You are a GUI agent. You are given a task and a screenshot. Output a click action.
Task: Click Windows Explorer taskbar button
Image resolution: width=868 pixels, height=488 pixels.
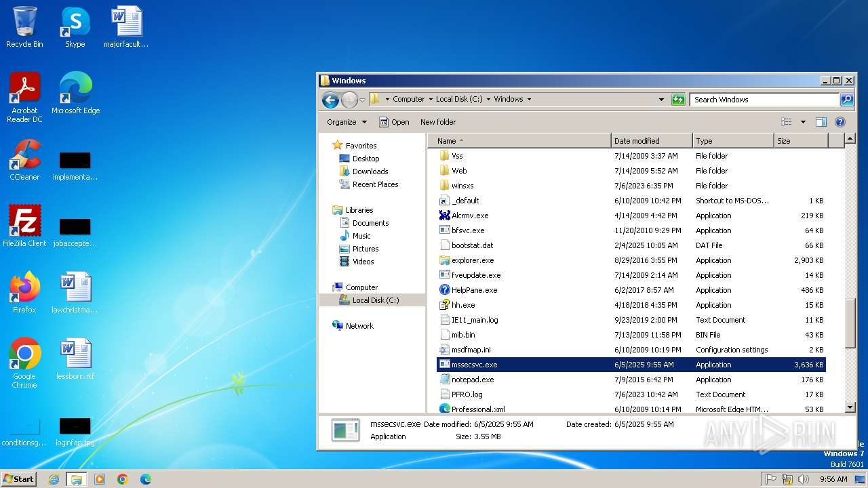(x=77, y=479)
